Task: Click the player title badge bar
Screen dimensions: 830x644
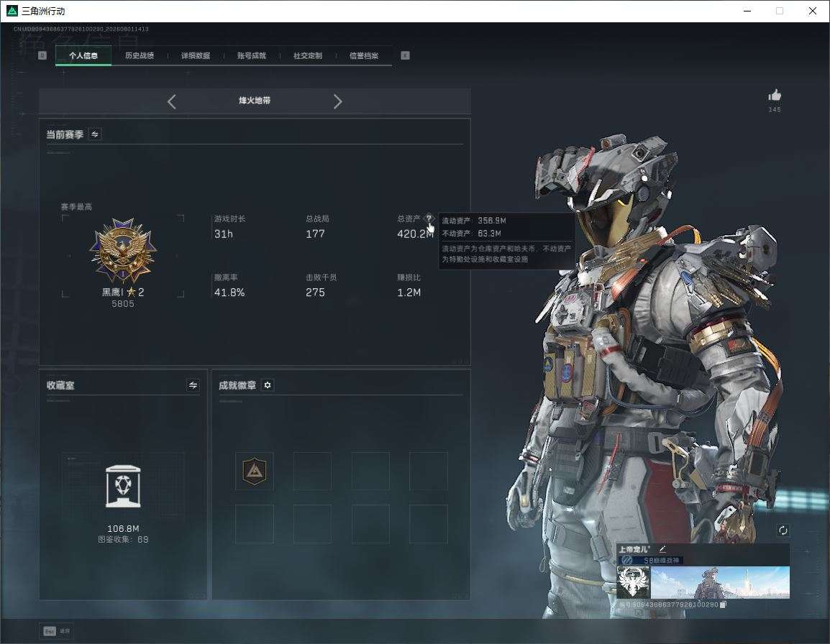Action: 651,560
